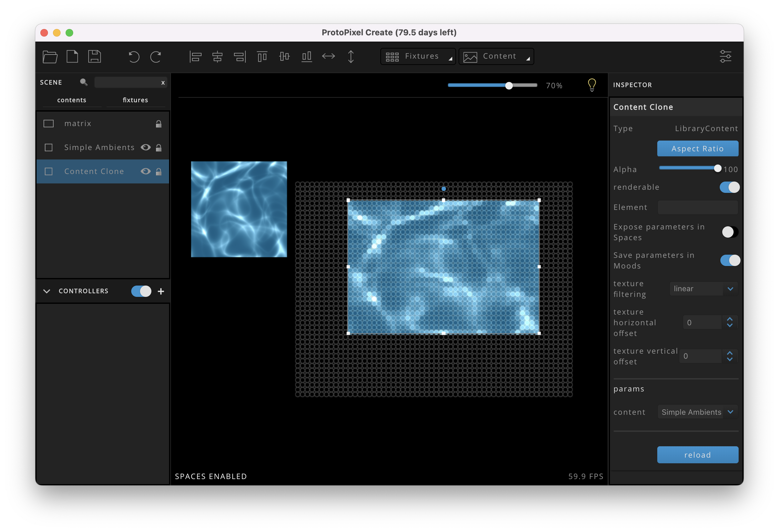Decrease texture vertical offset value
Screen dimensions: 779x532
730,360
